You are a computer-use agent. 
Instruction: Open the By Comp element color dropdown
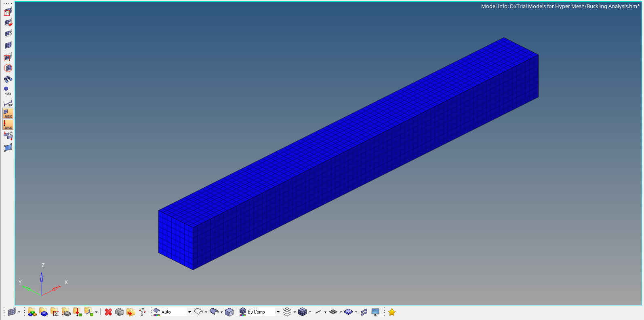(278, 312)
